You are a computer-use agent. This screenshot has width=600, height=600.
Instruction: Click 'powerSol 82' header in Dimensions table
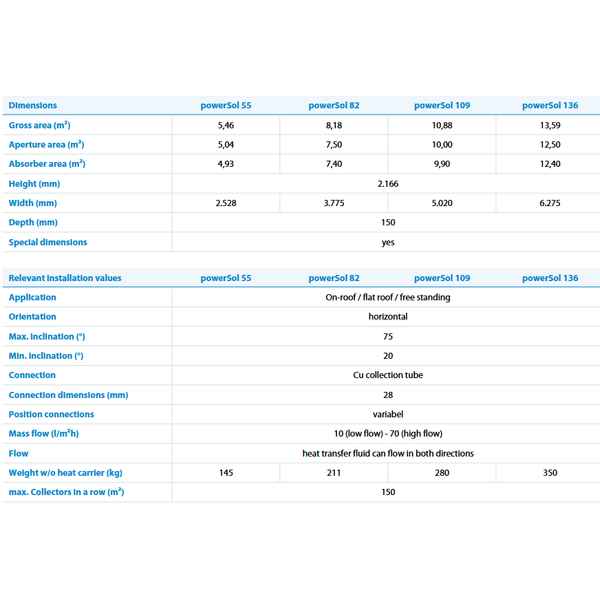click(x=334, y=105)
